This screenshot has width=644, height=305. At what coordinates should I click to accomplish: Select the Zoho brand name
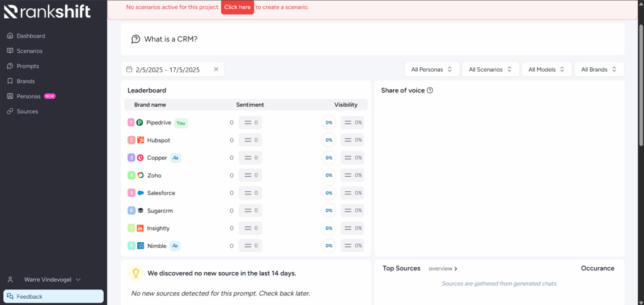(x=155, y=175)
